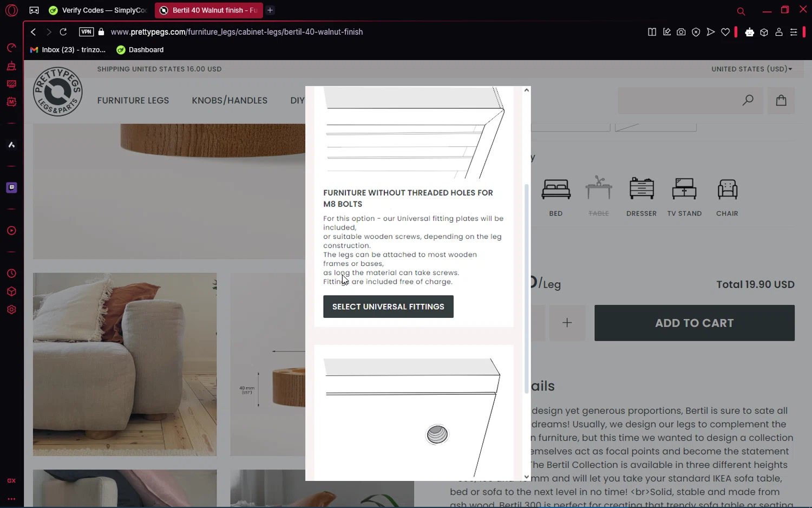Open Settings gear in sidebar

[11, 310]
